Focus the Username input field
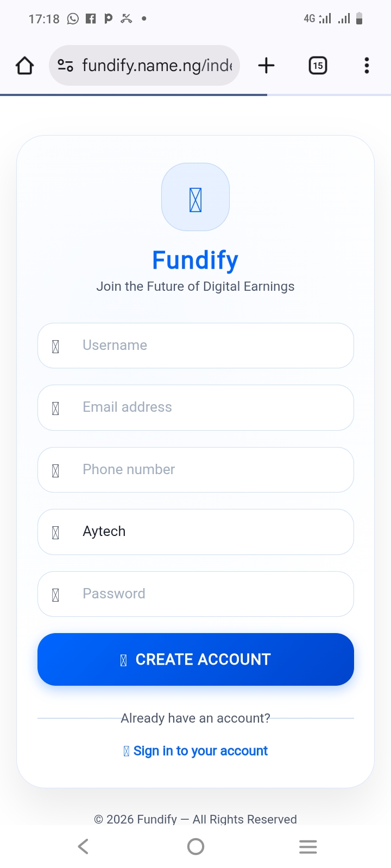391x868 pixels. [212, 346]
